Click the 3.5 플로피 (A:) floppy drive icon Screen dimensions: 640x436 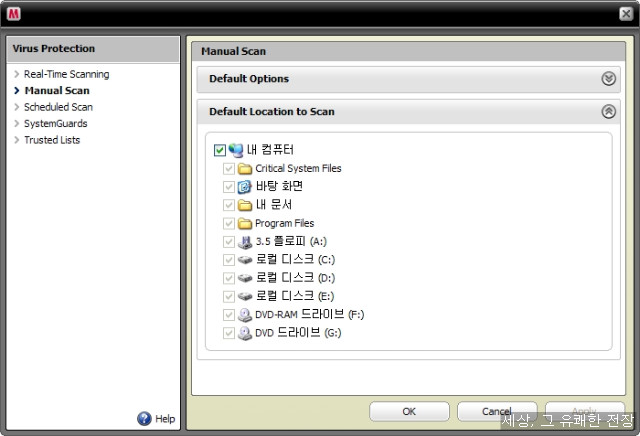pyautogui.click(x=244, y=242)
